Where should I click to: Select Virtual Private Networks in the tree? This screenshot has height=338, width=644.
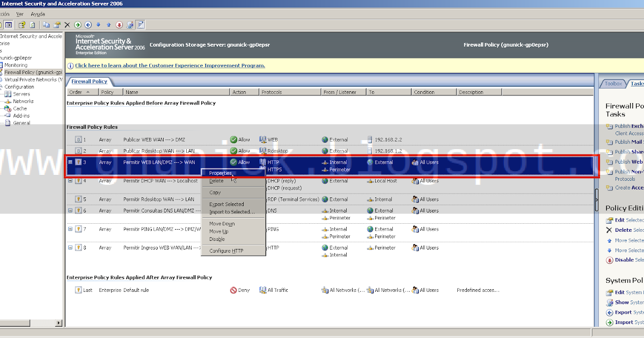(x=33, y=79)
